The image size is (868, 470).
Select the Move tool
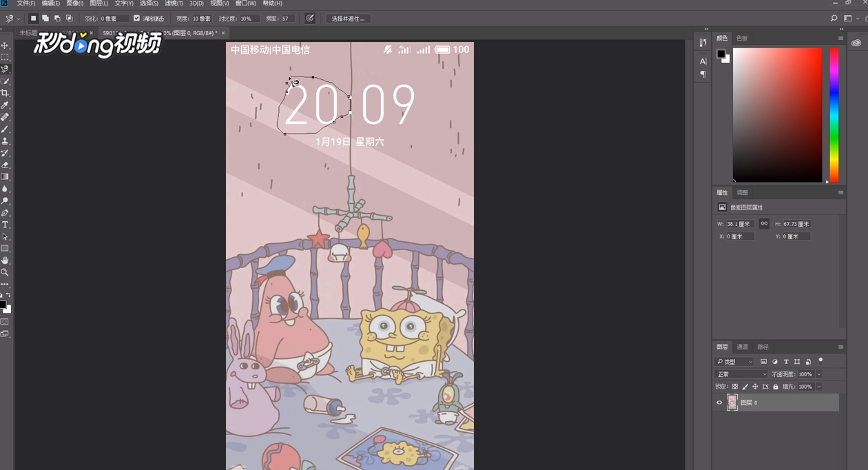[5, 45]
